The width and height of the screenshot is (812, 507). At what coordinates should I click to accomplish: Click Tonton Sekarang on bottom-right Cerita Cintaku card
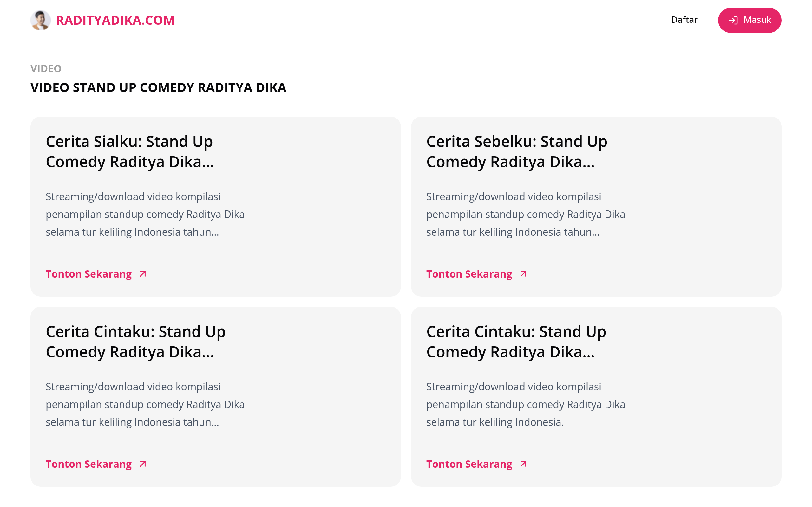click(x=469, y=464)
